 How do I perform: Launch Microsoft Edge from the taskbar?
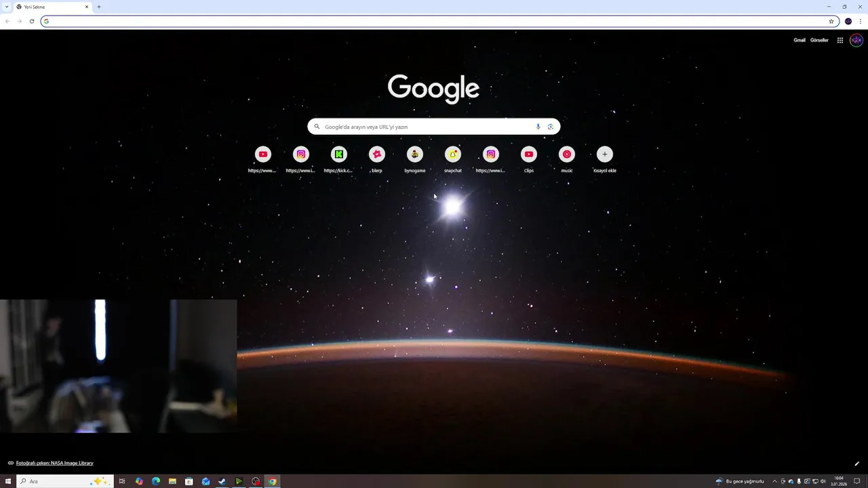click(x=156, y=481)
